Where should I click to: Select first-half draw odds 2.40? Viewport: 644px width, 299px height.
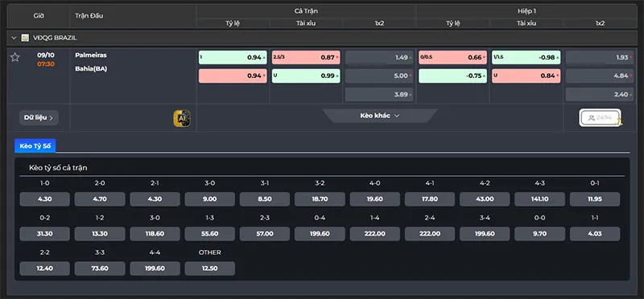[x=600, y=94]
